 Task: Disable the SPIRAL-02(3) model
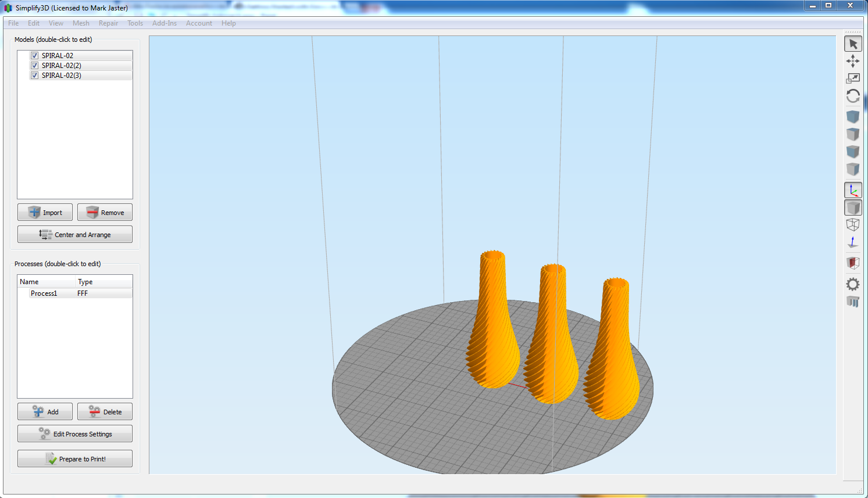click(34, 75)
